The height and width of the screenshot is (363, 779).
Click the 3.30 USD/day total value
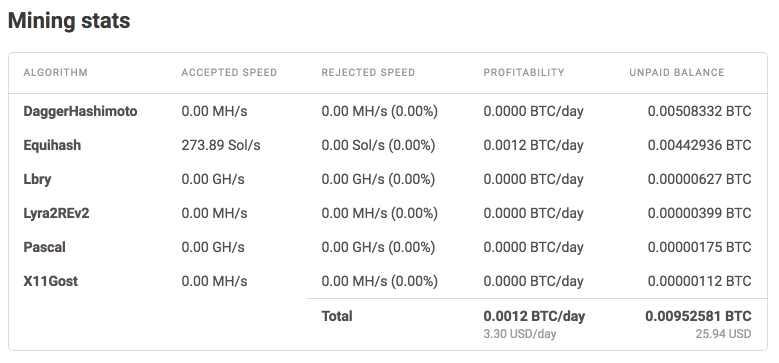click(520, 334)
